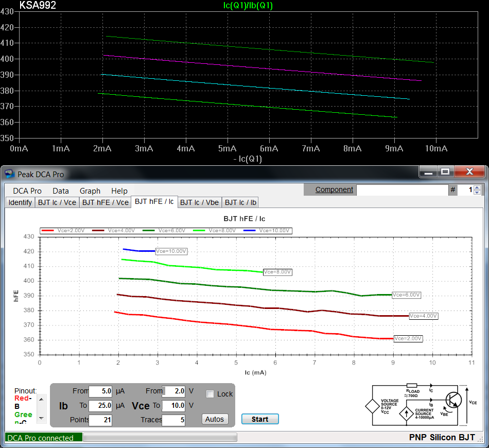The image size is (489, 448).
Task: Open the Graph menu
Action: (90, 191)
